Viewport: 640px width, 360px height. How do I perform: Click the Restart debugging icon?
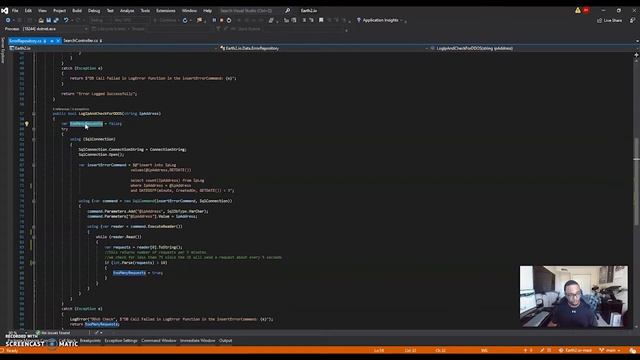click(229, 20)
